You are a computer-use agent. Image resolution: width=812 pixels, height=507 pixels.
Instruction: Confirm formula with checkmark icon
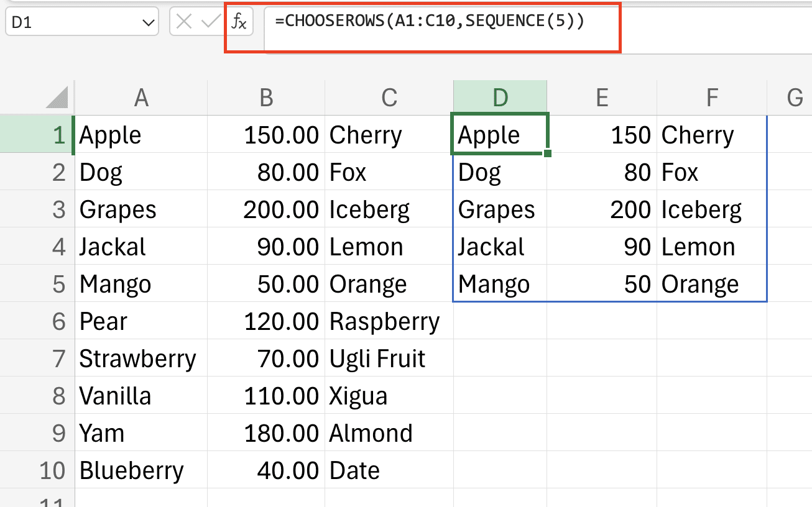(211, 22)
